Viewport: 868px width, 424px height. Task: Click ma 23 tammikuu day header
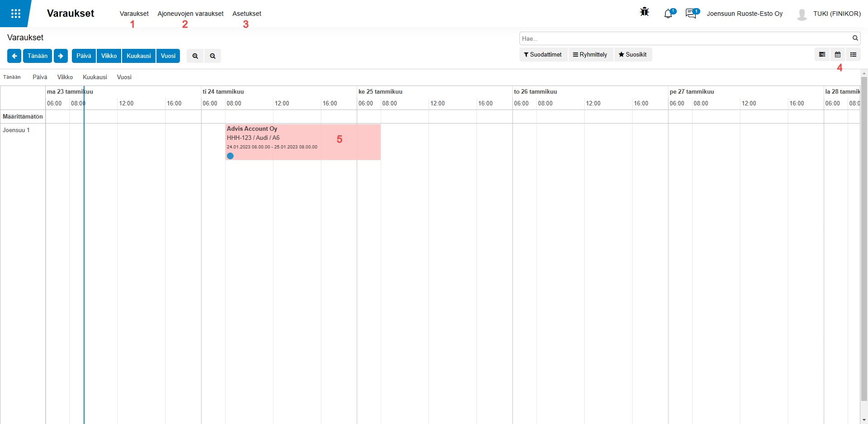pos(70,91)
